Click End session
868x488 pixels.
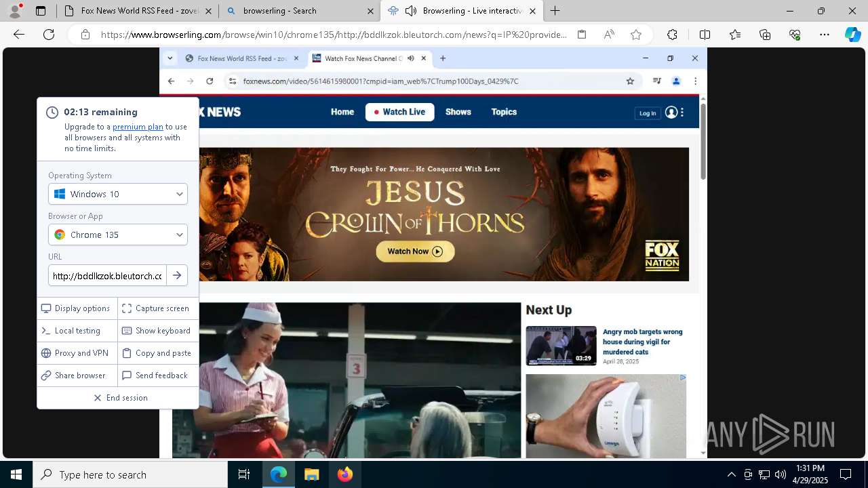click(121, 398)
